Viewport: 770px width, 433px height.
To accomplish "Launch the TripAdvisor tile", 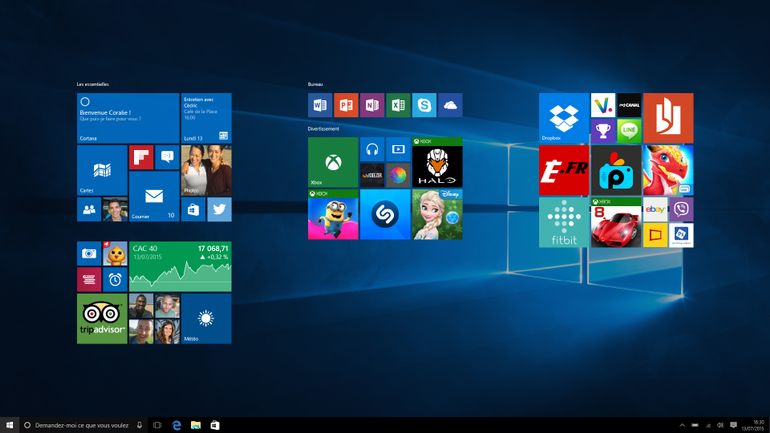I will tap(102, 319).
